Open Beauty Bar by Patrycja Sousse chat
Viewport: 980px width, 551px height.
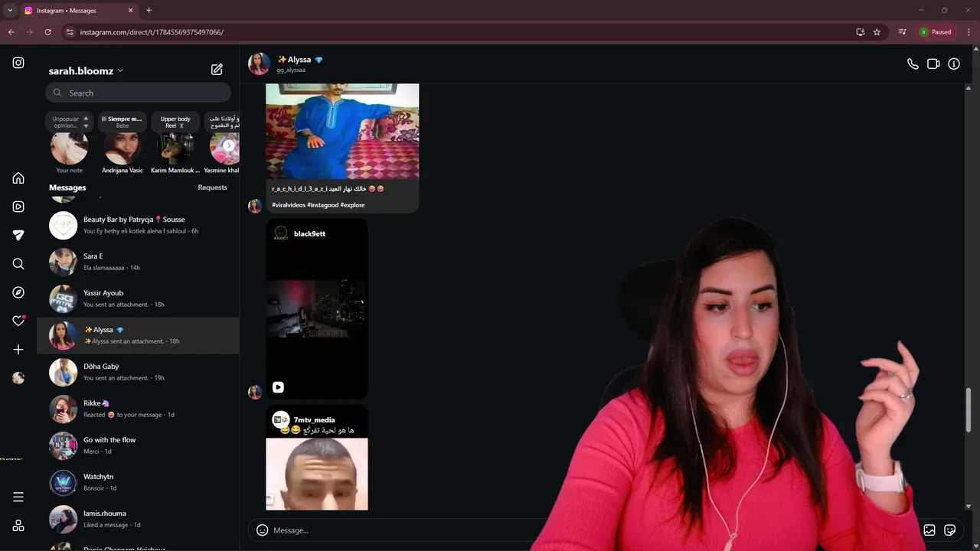138,225
